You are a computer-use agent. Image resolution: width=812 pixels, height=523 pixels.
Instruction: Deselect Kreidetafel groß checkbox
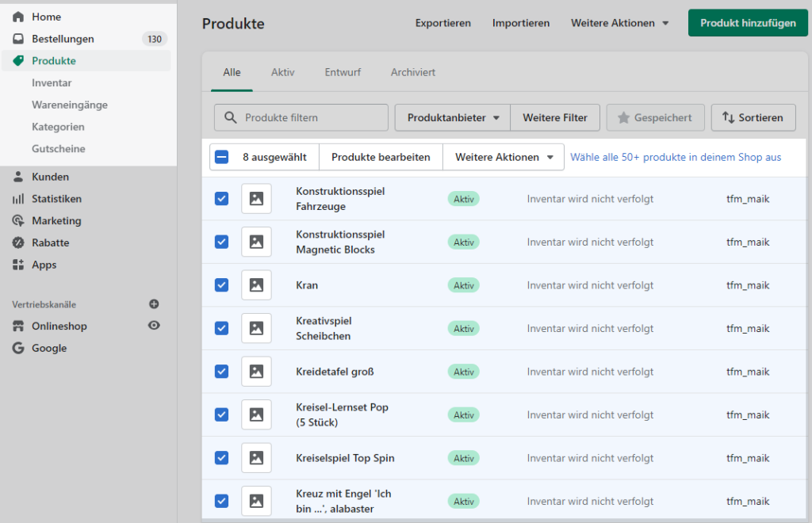tap(222, 372)
